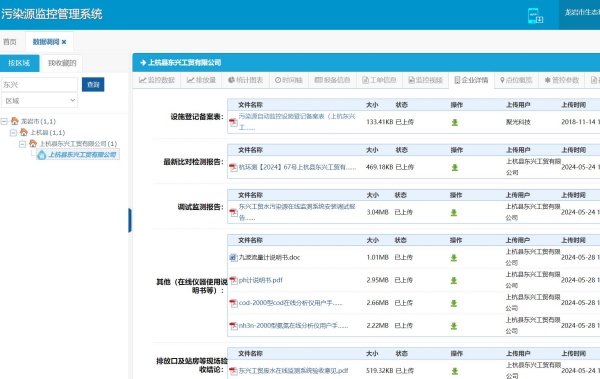Open the cod-2000型cod在线分析仪 manual link
This screenshot has height=379, width=600.
tap(290, 303)
